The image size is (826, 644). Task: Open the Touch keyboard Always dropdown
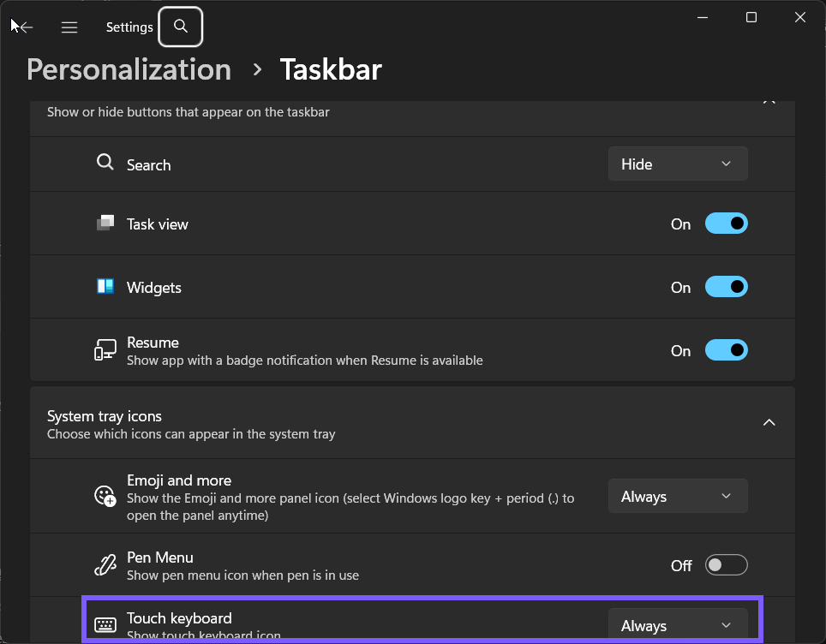[678, 625]
